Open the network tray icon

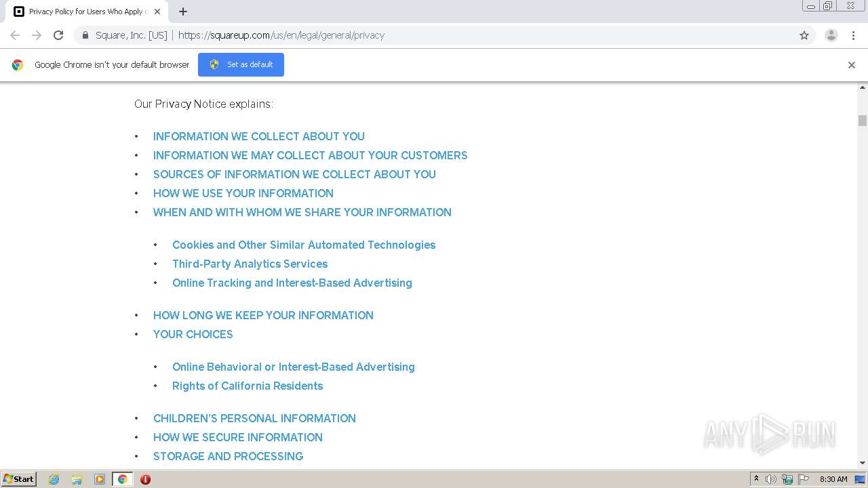click(x=787, y=479)
